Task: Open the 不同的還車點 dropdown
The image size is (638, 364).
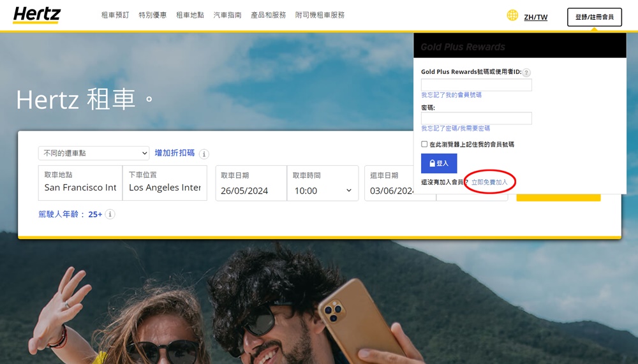Action: (x=94, y=154)
